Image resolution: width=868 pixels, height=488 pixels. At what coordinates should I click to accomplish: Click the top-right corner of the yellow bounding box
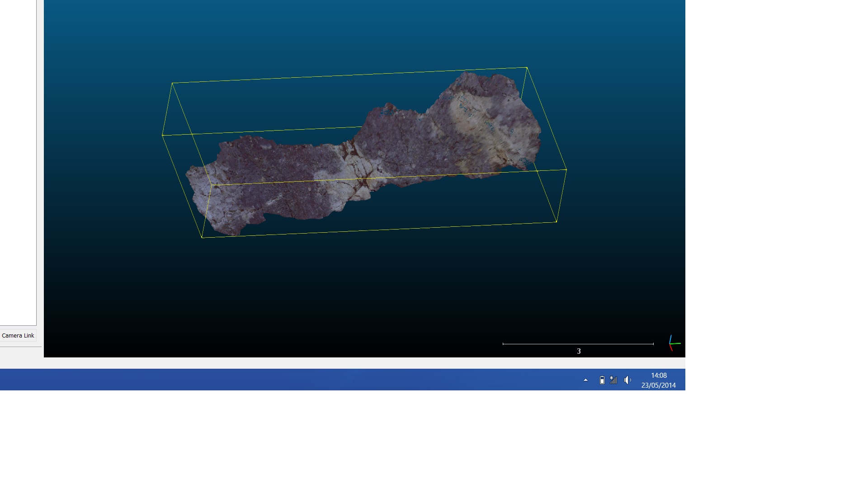(x=527, y=68)
